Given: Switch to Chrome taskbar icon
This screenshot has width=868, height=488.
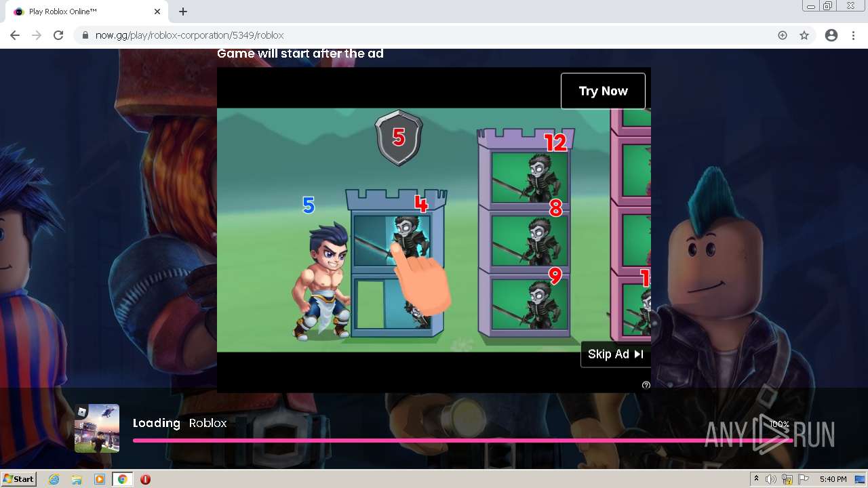Looking at the screenshot, I should 122,479.
